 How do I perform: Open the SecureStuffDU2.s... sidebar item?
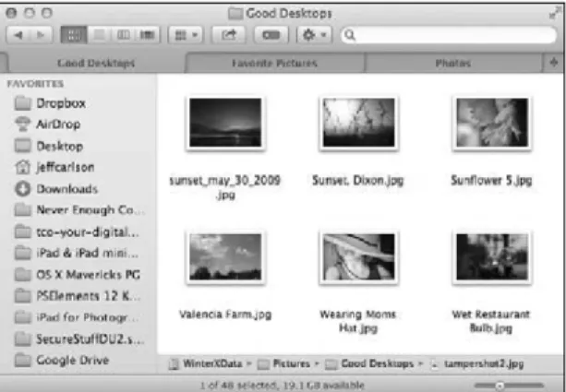pyautogui.click(x=79, y=339)
